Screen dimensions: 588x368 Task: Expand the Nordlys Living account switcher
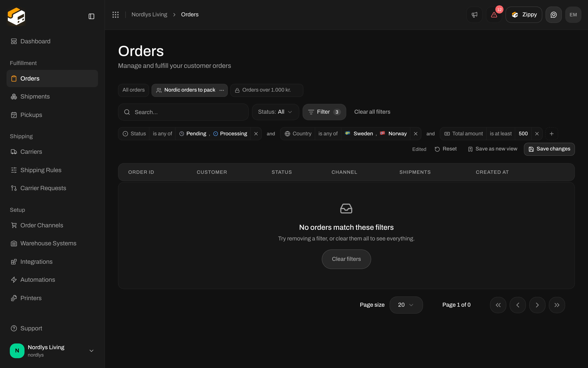(52, 351)
